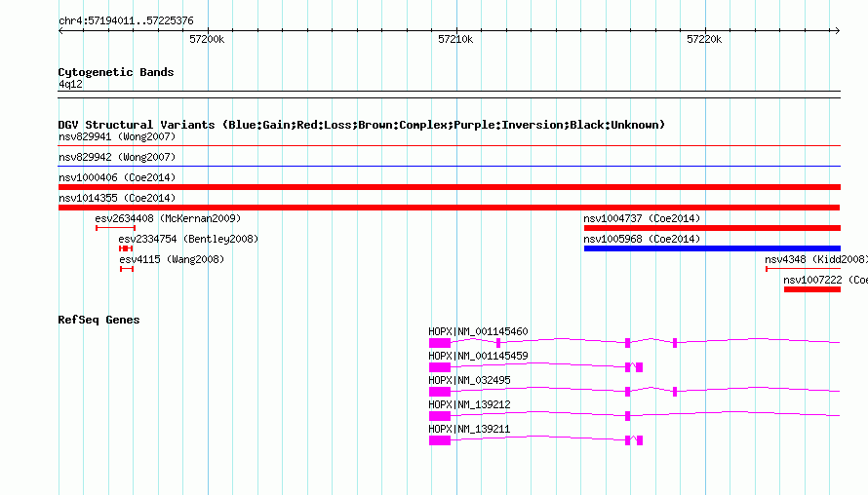The image size is (868, 495).
Task: Open the nsv1004737 (Coe2014) label
Action: click(642, 218)
